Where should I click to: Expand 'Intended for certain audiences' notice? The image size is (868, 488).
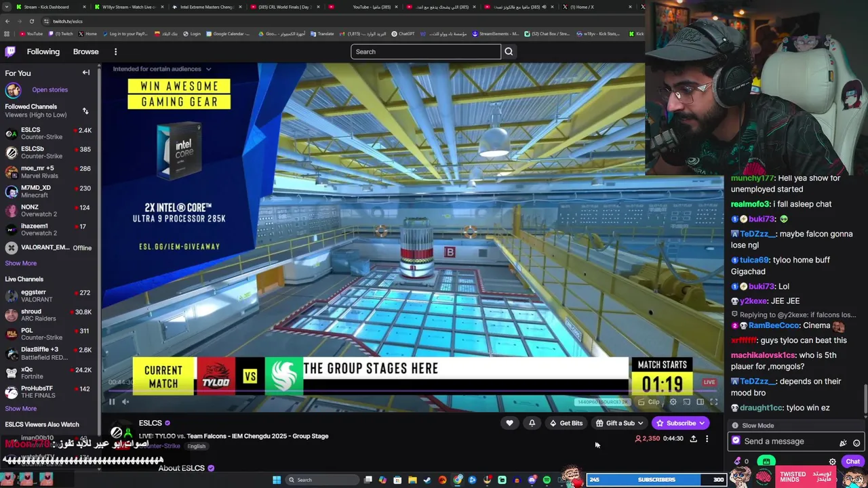coord(162,68)
